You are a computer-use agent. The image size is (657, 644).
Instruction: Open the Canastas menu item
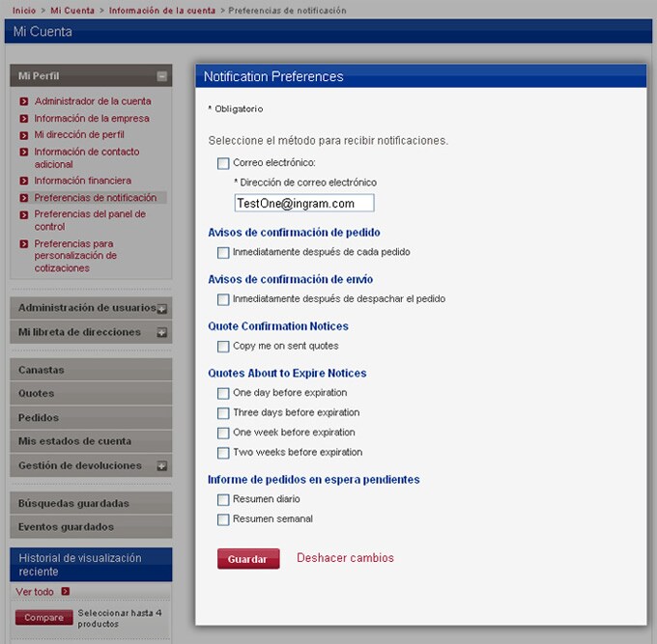(91, 370)
